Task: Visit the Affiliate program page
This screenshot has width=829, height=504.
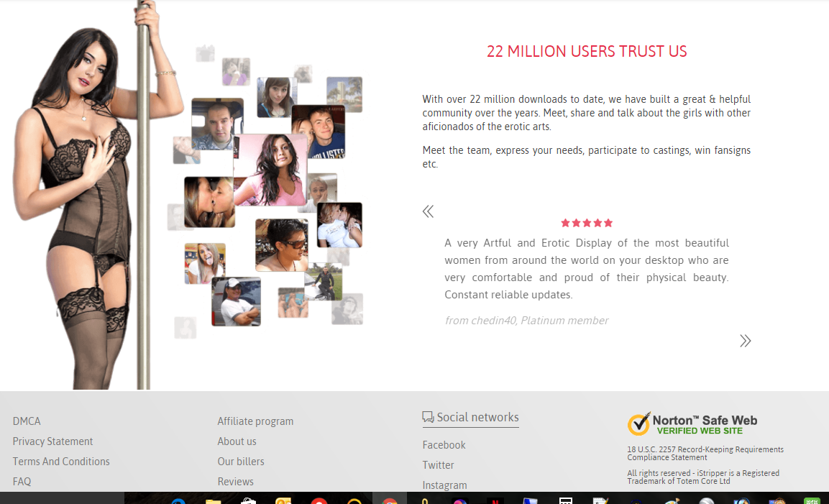Action: [255, 421]
